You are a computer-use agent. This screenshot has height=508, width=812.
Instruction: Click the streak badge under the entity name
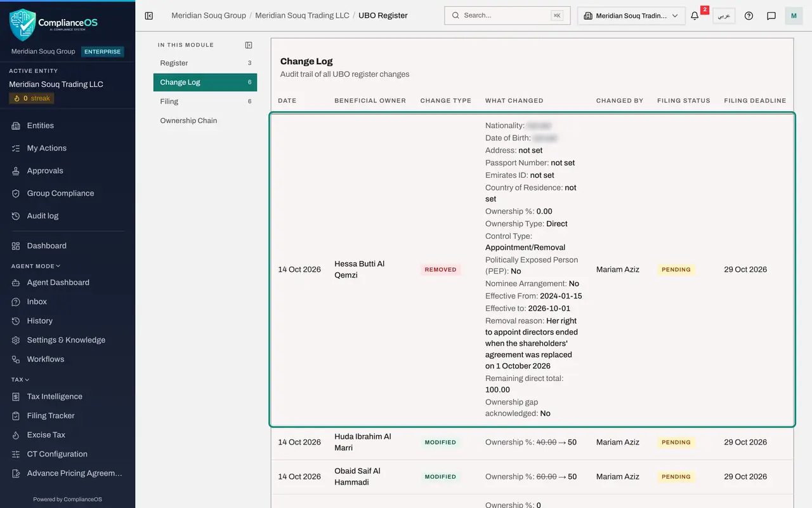[x=32, y=98]
